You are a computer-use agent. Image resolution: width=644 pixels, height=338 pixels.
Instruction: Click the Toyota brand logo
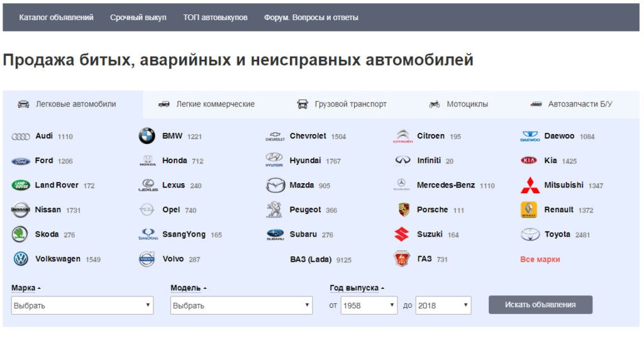[x=530, y=235]
